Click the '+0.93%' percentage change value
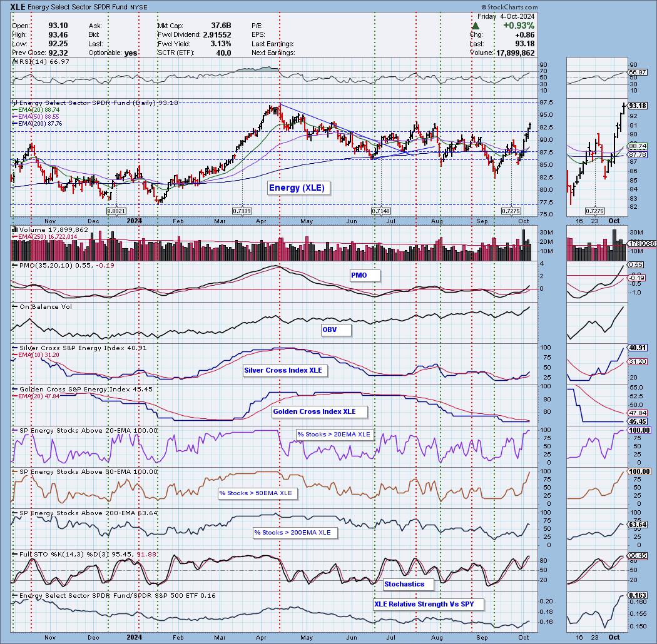The width and height of the screenshot is (657, 644). [519, 26]
